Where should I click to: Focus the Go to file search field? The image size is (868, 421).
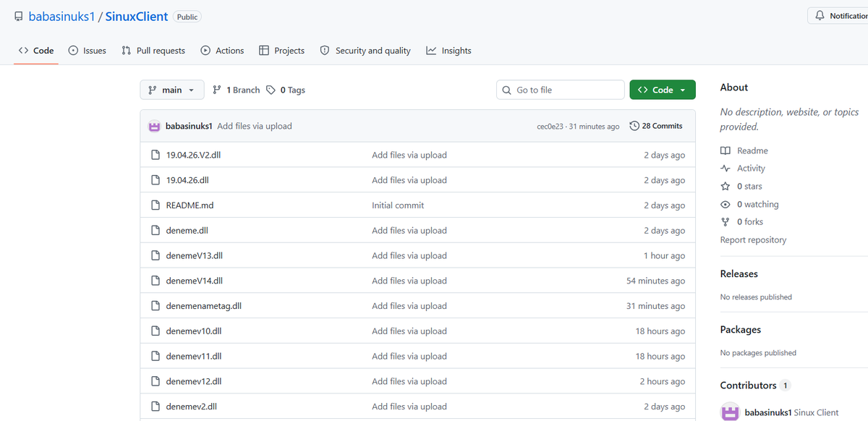pyautogui.click(x=561, y=90)
